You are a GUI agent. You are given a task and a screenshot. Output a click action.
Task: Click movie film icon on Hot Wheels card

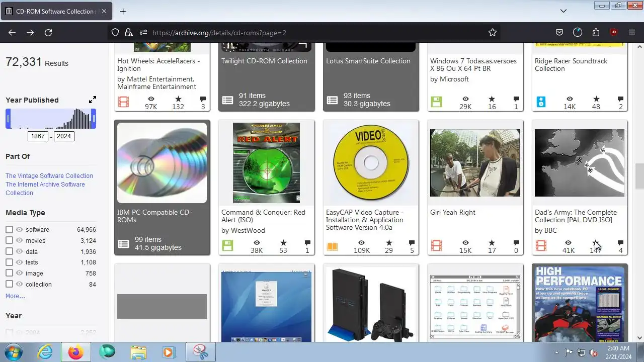pyautogui.click(x=123, y=102)
